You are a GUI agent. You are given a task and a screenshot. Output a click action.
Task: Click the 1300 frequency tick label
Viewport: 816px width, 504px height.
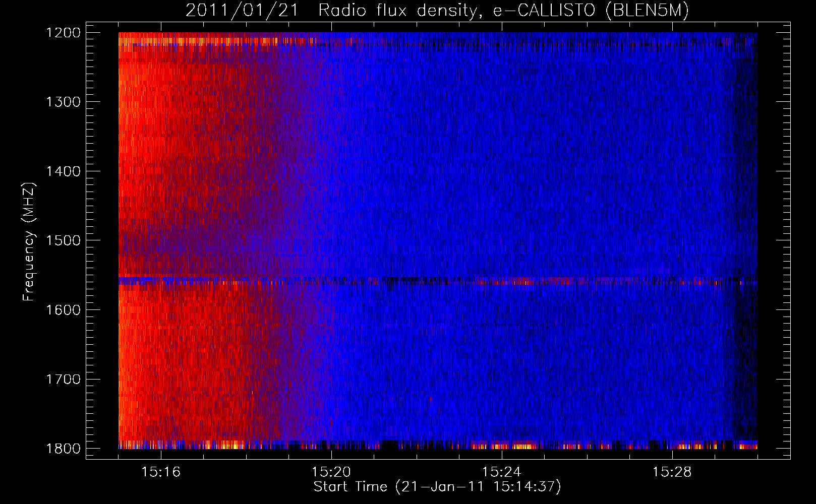pyautogui.click(x=63, y=102)
